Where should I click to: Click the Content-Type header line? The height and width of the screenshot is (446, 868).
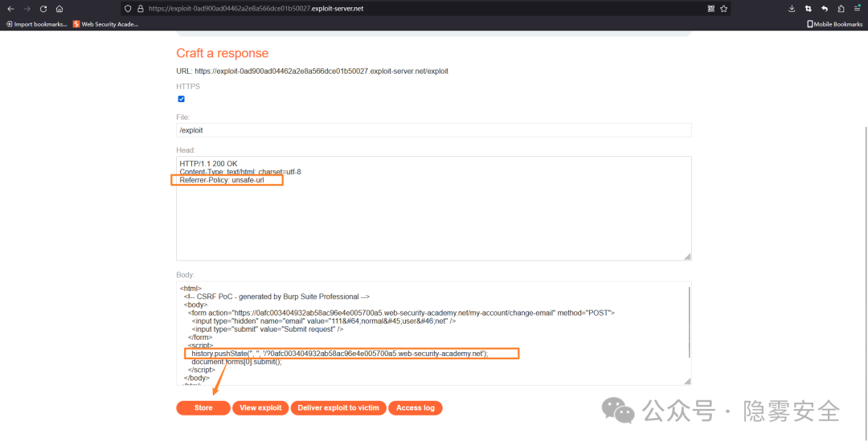240,172
